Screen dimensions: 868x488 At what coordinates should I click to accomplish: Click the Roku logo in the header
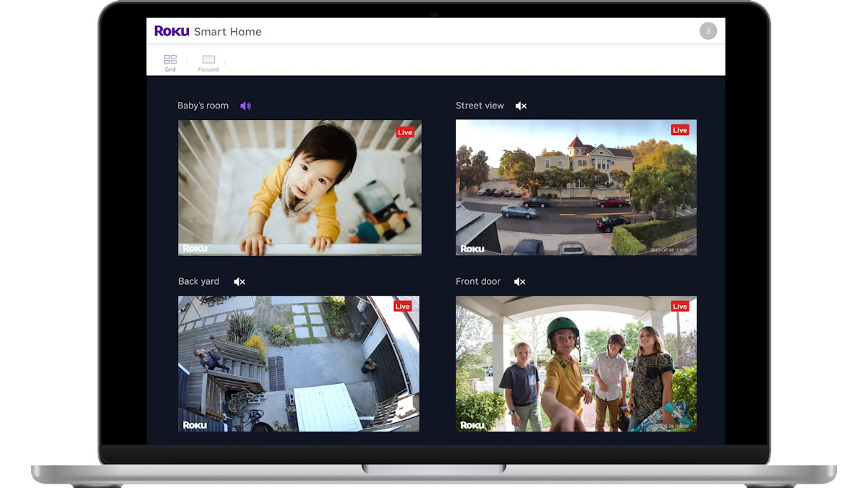pos(171,31)
